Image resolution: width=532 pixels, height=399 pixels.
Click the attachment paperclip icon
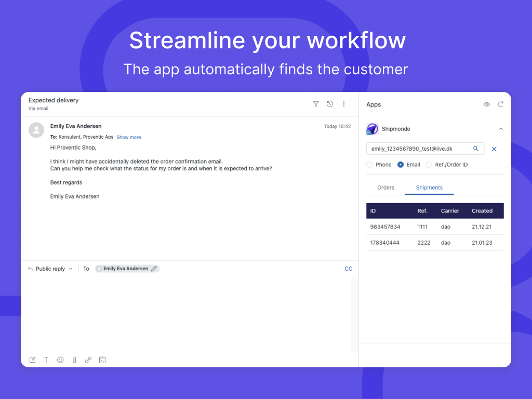point(74,360)
